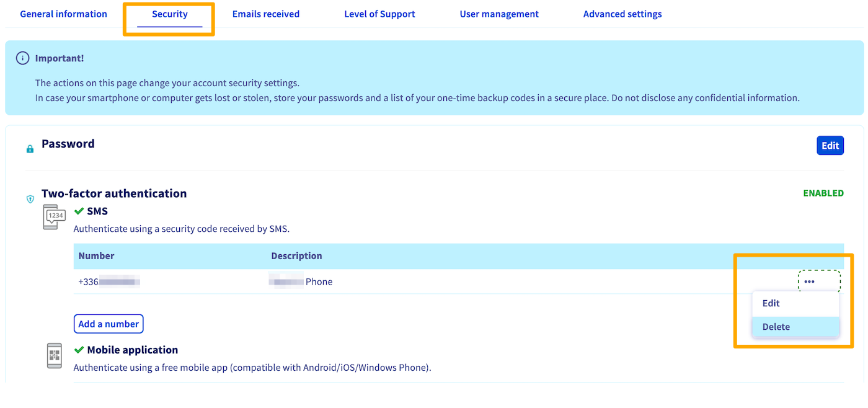
Task: Open the three-dot actions menu for the number
Action: 810,281
